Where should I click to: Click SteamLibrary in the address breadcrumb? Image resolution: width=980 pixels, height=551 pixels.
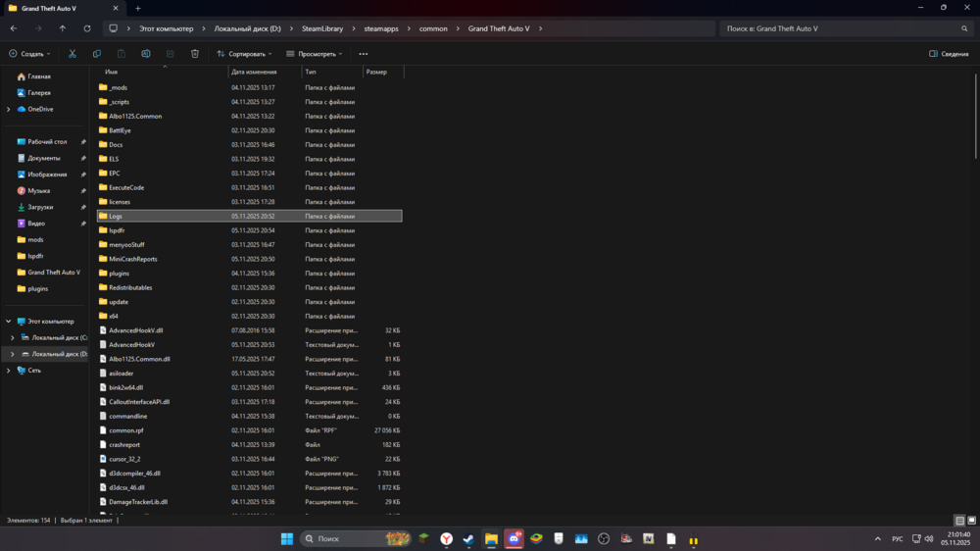[322, 28]
